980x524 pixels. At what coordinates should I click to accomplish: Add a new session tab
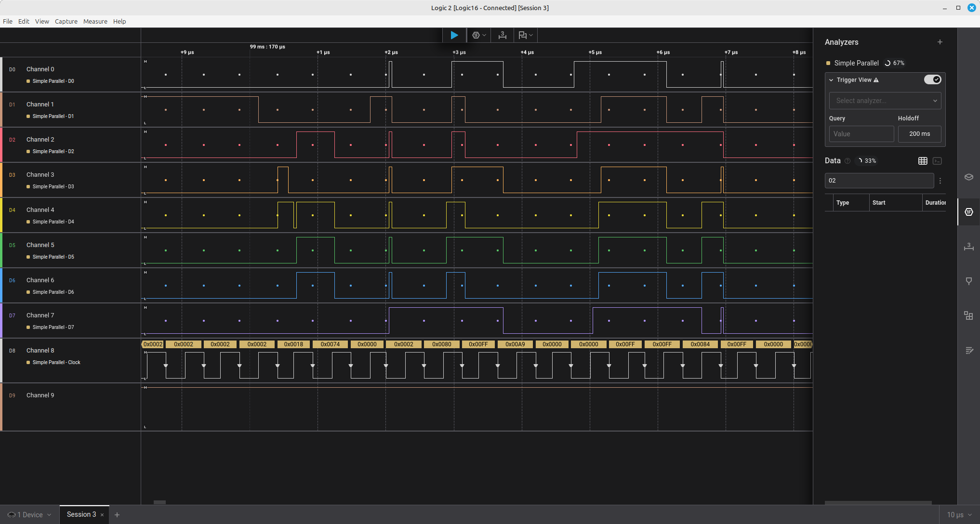(x=117, y=515)
